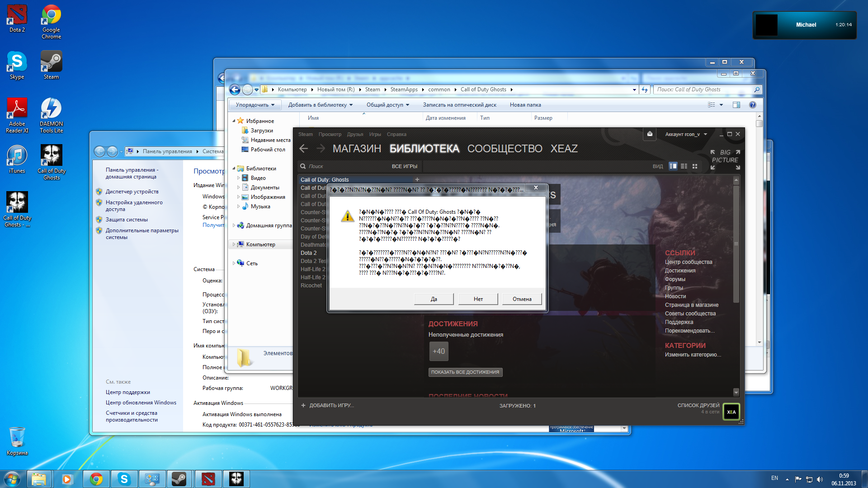Viewport: 868px width, 488px height.
Task: Click Explorer search box Call of Duty Ghosts
Action: coord(708,89)
